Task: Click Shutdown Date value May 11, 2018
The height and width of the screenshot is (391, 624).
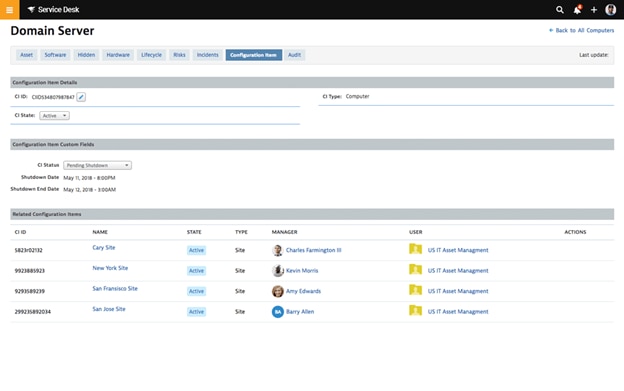Action: click(x=89, y=178)
